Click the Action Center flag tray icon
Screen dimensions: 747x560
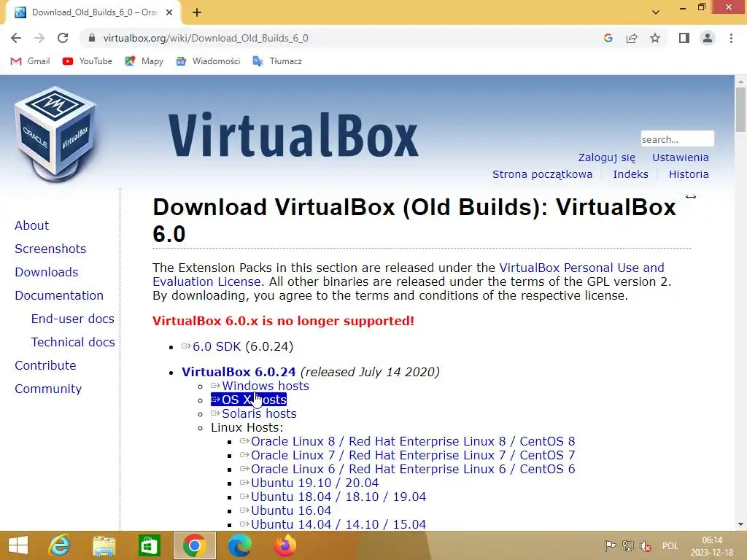(x=610, y=545)
